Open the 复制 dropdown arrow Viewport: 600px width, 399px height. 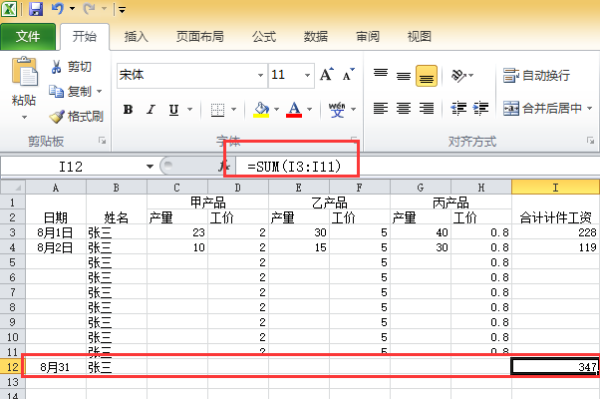tap(99, 91)
